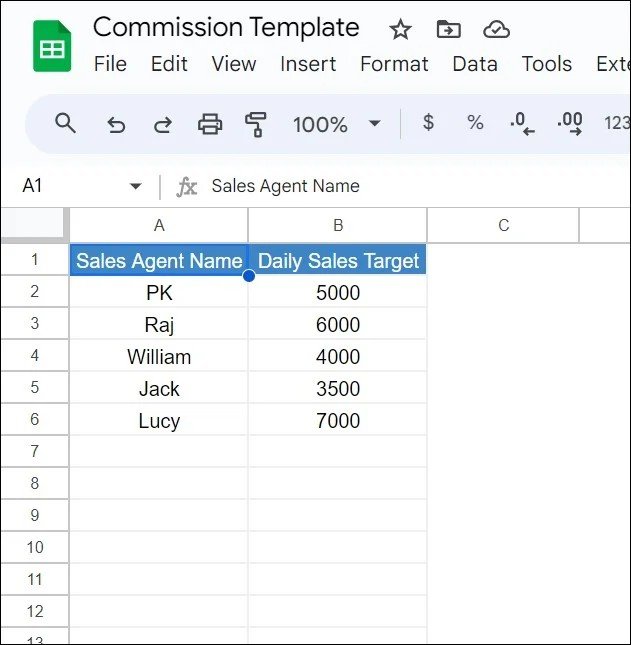The height and width of the screenshot is (645, 631).
Task: Click the move to folder icon
Action: click(448, 29)
